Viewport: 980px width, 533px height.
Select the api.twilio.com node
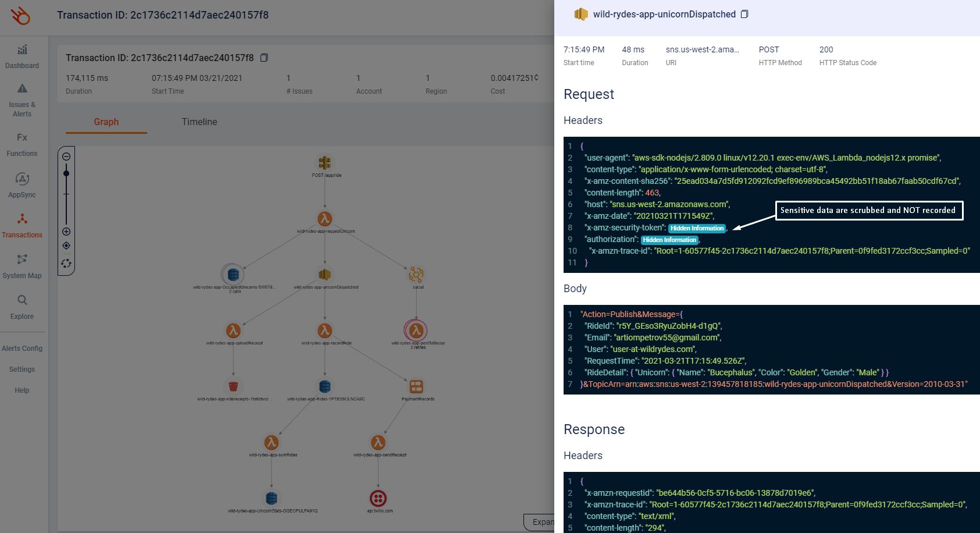(379, 499)
